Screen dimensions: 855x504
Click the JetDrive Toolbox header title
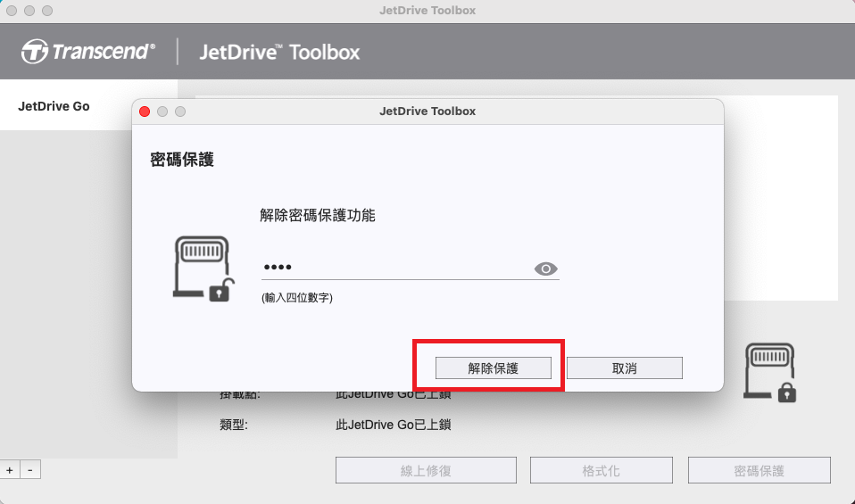point(279,53)
